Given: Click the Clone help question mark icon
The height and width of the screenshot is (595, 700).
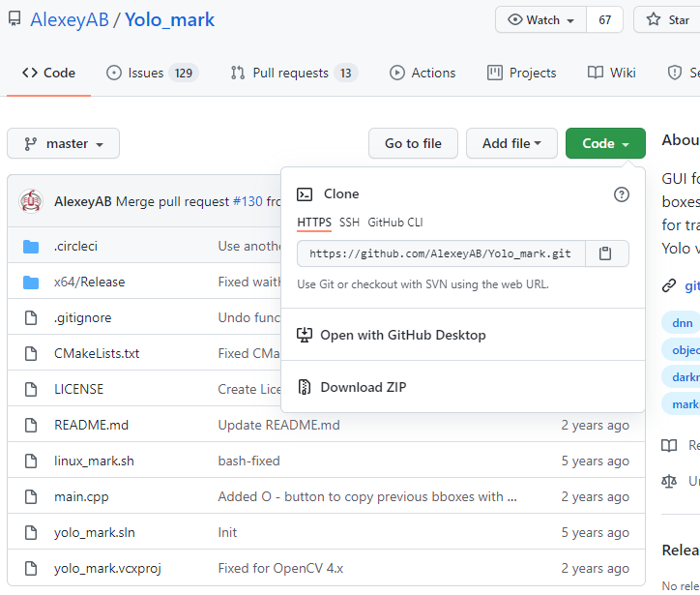Looking at the screenshot, I should point(622,194).
